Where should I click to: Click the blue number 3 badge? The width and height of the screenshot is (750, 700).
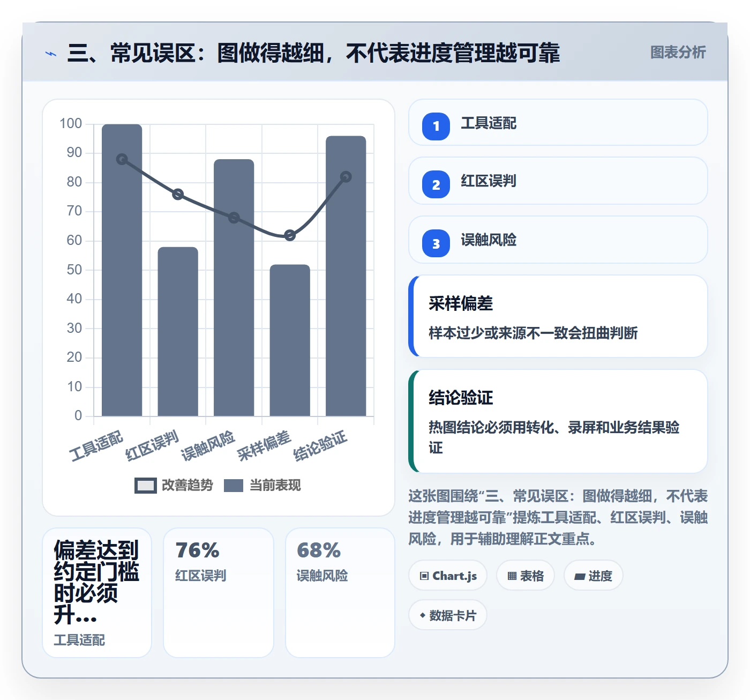tap(436, 243)
